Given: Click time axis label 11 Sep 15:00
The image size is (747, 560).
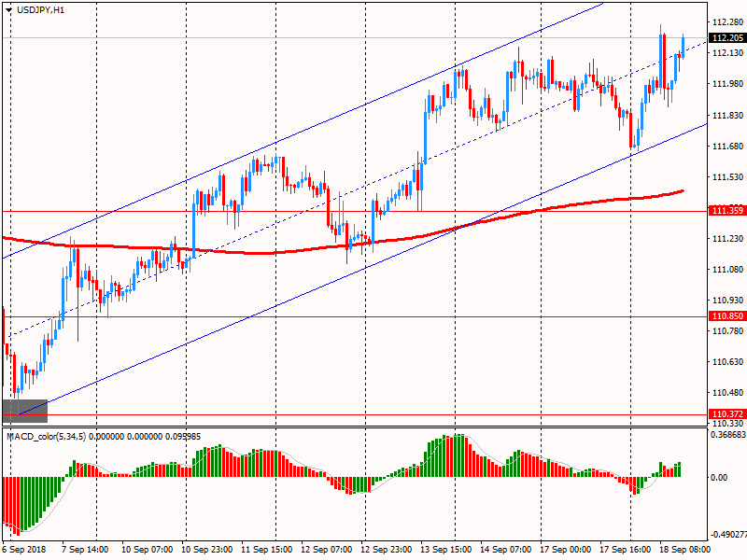Looking at the screenshot, I should [x=267, y=549].
